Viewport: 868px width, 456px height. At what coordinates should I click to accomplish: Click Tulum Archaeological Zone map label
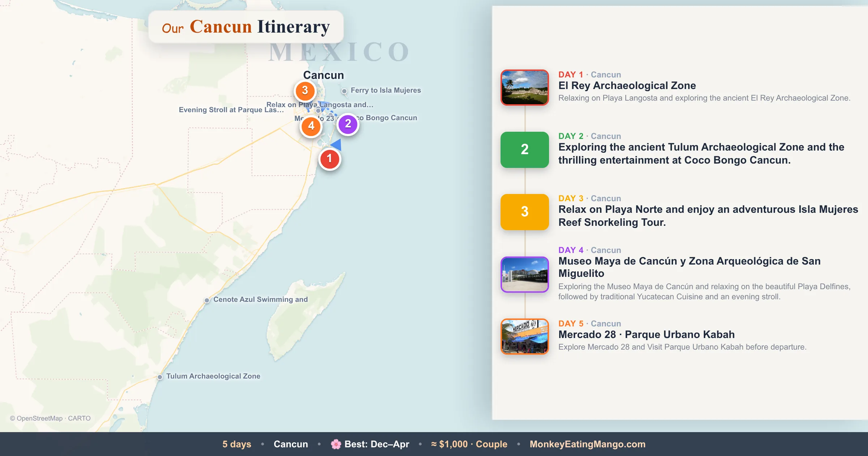tap(213, 376)
